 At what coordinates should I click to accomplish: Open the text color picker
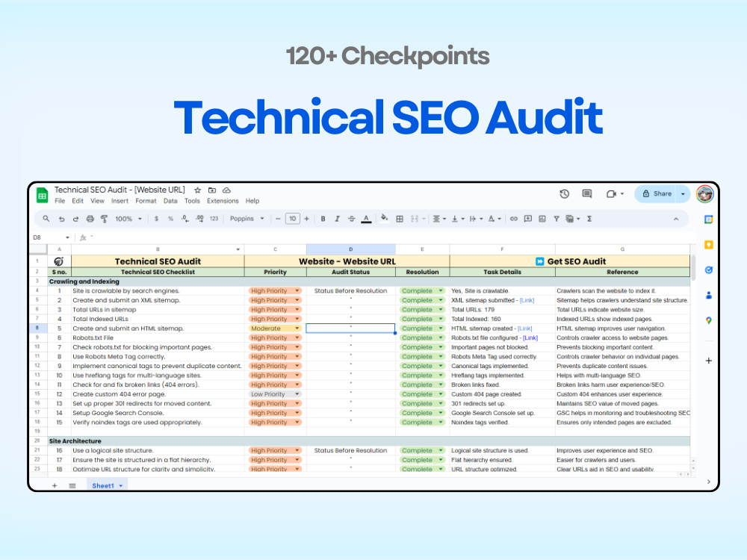tap(366, 219)
